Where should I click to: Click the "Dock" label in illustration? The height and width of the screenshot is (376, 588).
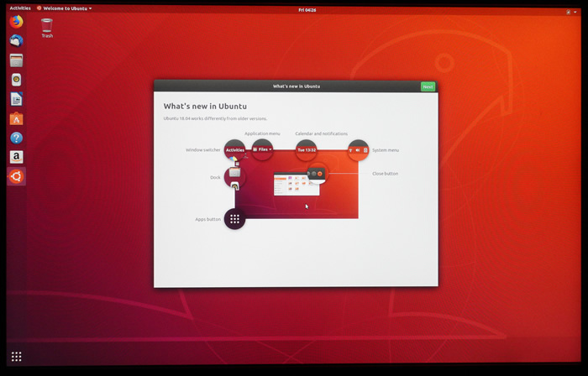tap(215, 177)
